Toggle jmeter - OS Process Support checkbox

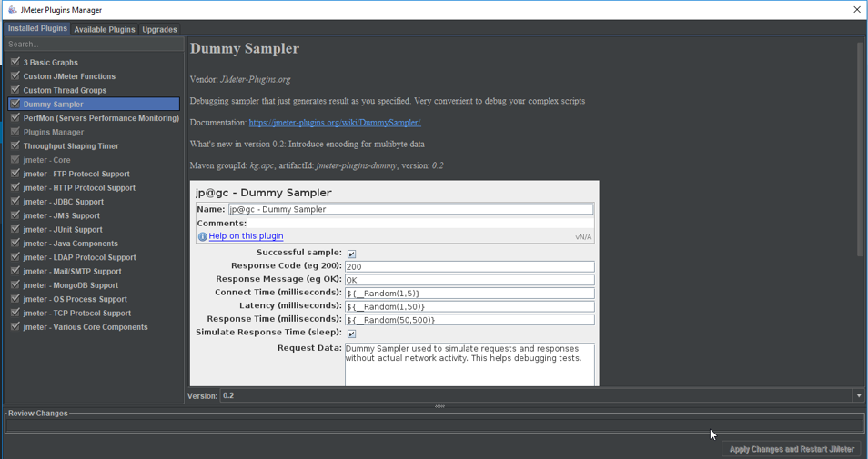15,299
